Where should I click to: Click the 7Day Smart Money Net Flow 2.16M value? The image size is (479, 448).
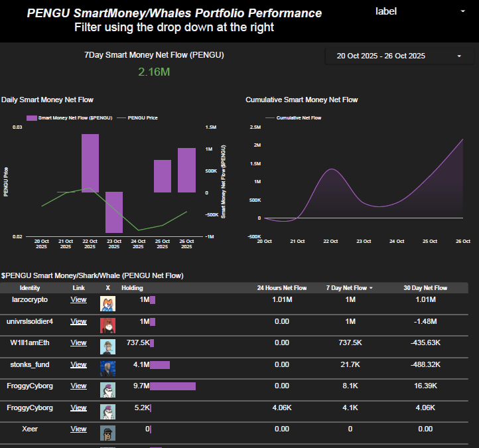[x=154, y=71]
